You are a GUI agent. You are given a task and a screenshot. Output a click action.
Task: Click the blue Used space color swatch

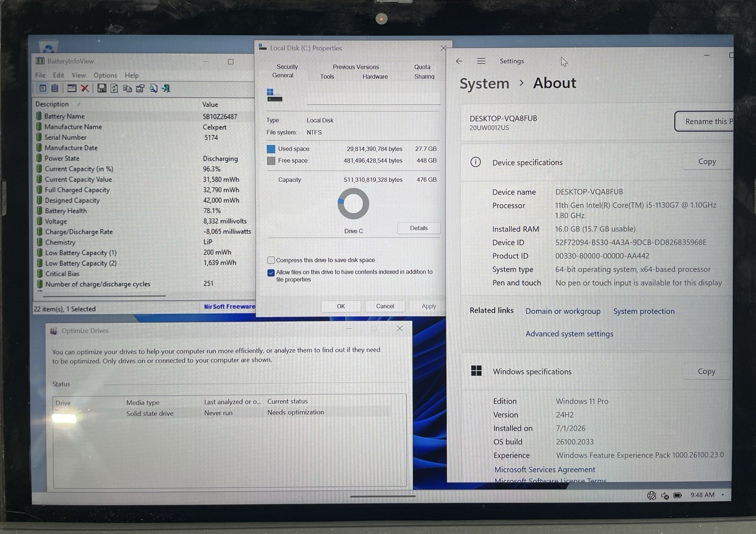point(271,149)
